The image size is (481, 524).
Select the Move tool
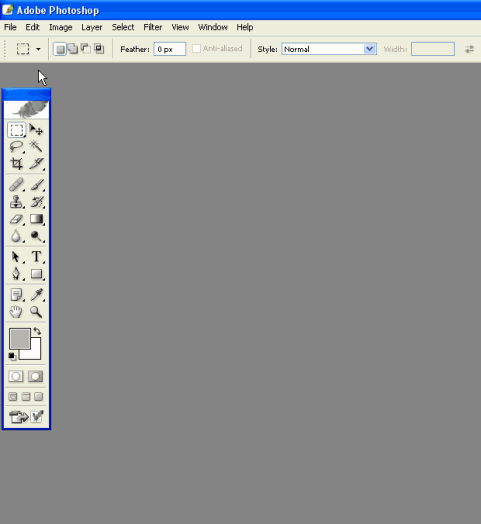[36, 130]
